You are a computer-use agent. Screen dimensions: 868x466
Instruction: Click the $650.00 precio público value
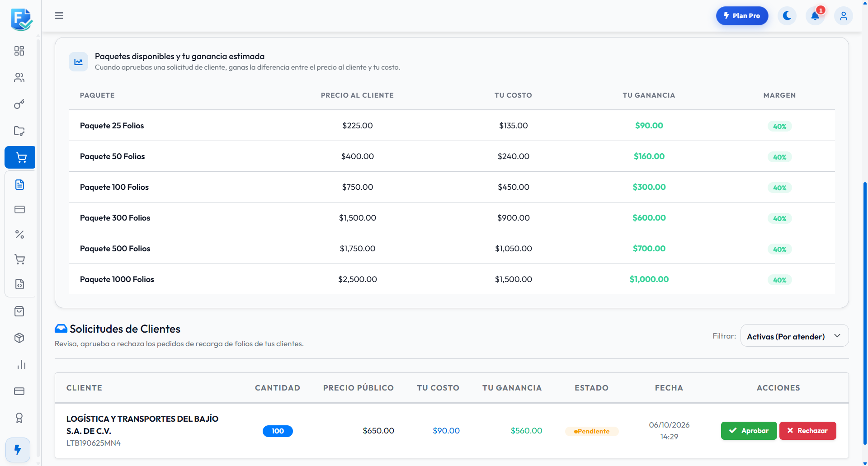378,431
